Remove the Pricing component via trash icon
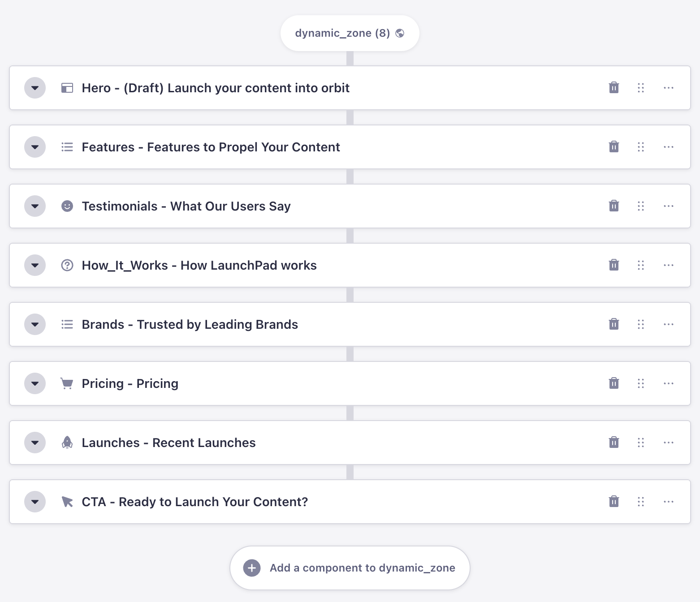Screen dimensions: 700x602 coord(614,383)
